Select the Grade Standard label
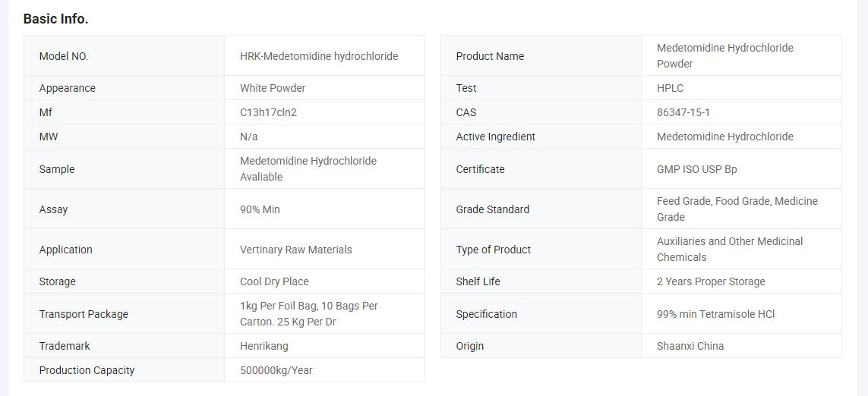This screenshot has height=396, width=868. point(492,209)
